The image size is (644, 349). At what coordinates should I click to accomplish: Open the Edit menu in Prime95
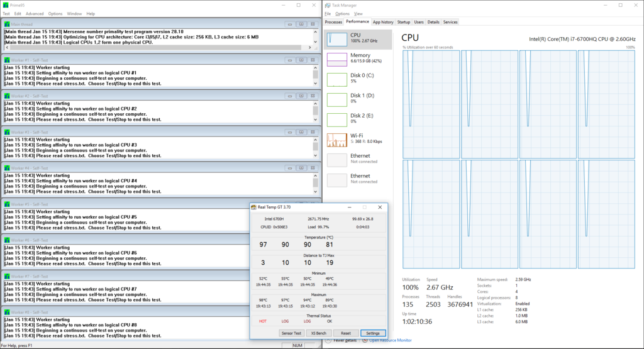(x=18, y=14)
